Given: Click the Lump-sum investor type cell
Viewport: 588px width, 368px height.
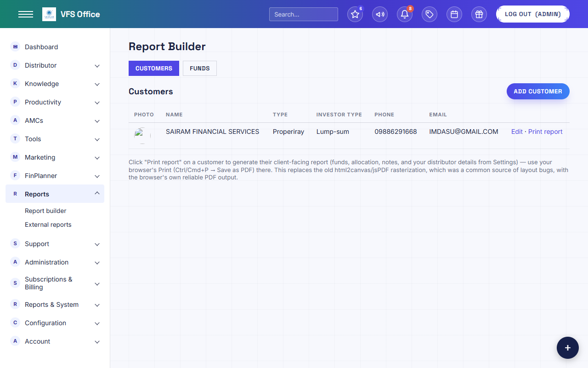Looking at the screenshot, I should click(x=333, y=132).
